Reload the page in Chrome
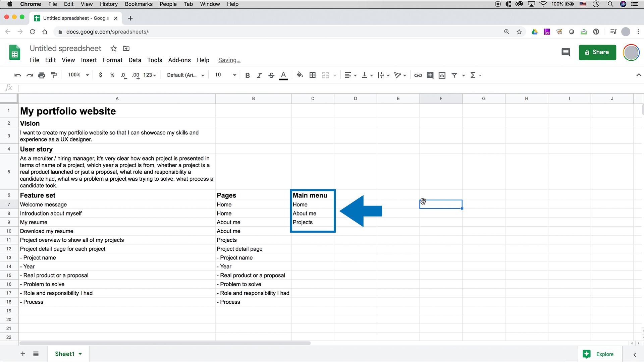644x362 pixels. point(33,32)
